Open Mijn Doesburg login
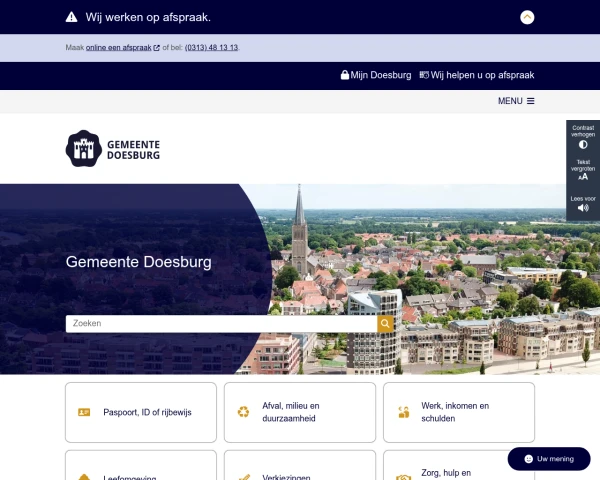The height and width of the screenshot is (480, 600). click(376, 75)
